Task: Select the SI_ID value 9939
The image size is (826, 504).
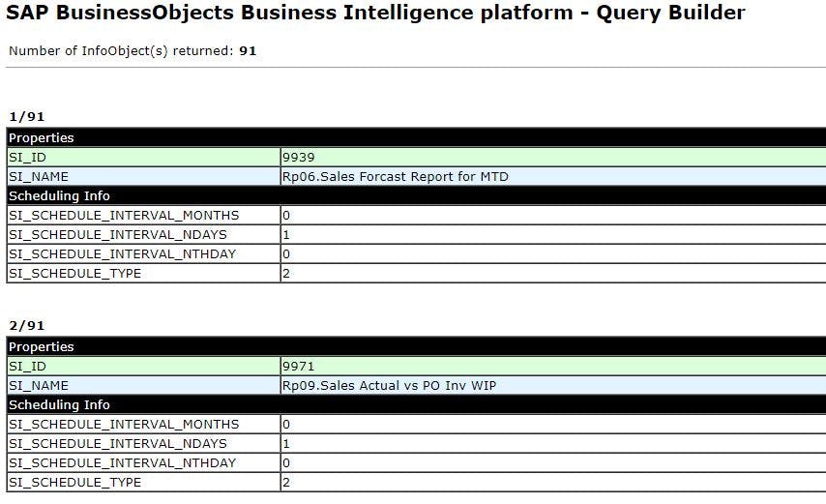Action: [299, 158]
